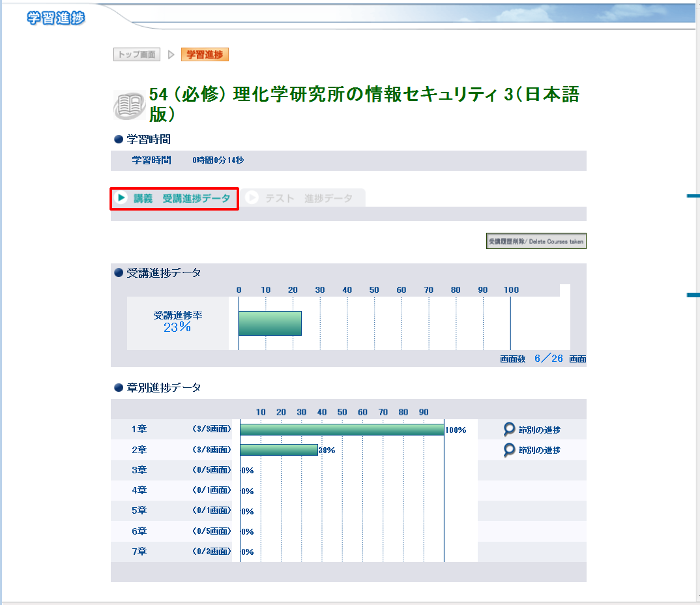This screenshot has height=605, width=700.
Task: Click the 2章 38% progress bar
Action: [279, 450]
